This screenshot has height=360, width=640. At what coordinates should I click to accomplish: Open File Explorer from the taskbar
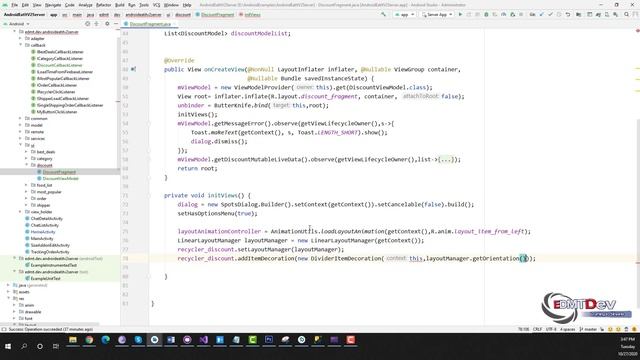pyautogui.click(x=73, y=340)
